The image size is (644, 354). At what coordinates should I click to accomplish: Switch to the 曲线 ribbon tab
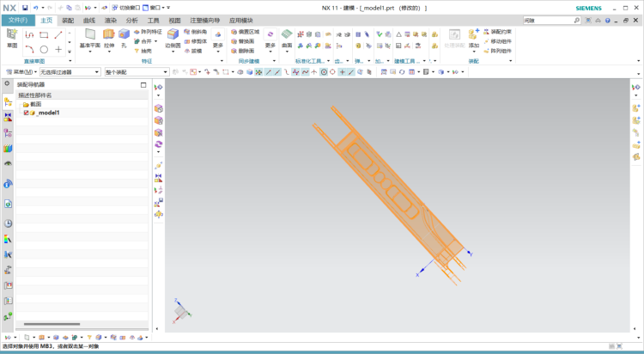[x=89, y=19]
